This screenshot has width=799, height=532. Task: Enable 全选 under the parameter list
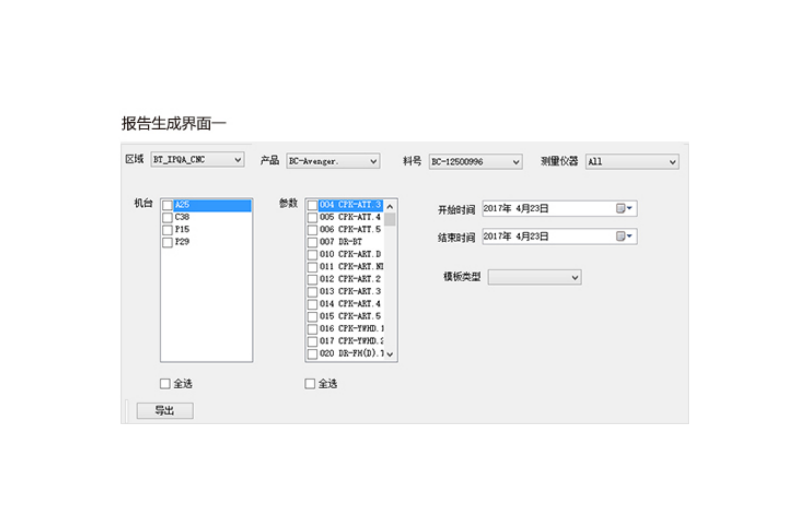(310, 384)
